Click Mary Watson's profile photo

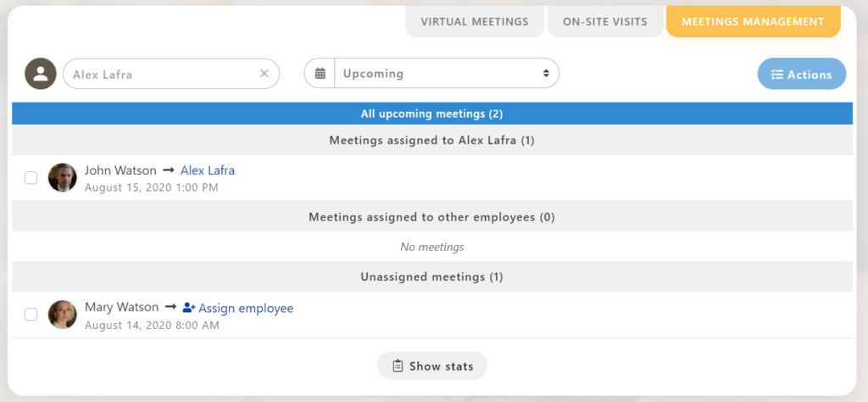(63, 314)
